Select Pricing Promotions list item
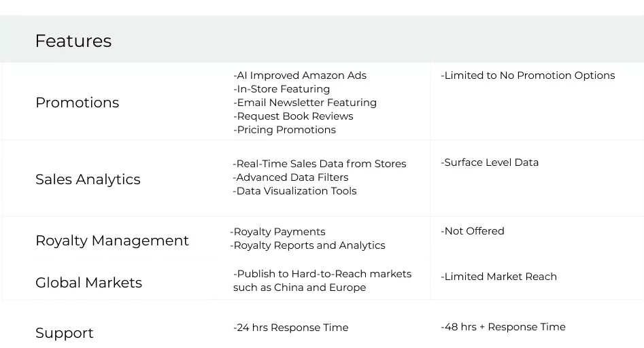644x348 pixels. pos(285,130)
